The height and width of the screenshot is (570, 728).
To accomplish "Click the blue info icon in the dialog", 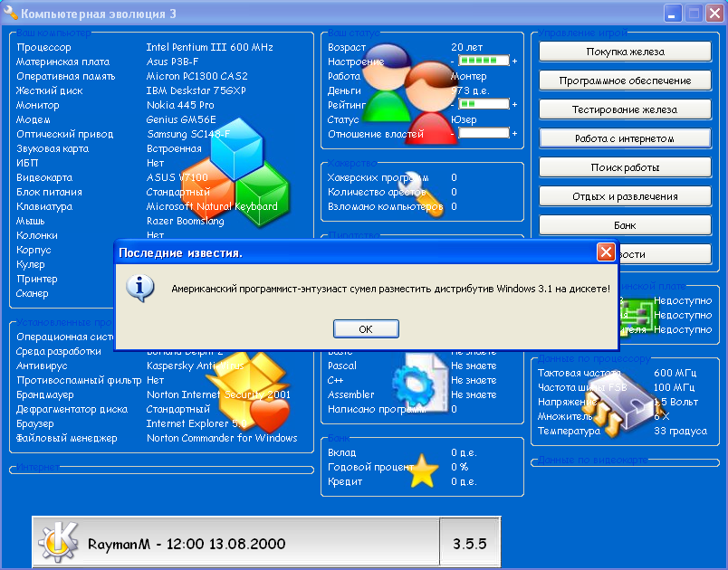I will 139,288.
